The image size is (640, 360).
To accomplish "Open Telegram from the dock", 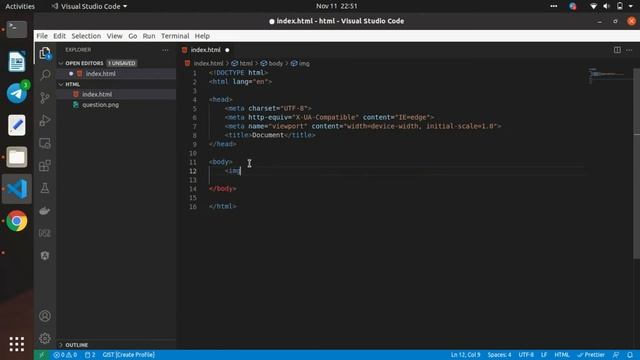I will (17, 93).
